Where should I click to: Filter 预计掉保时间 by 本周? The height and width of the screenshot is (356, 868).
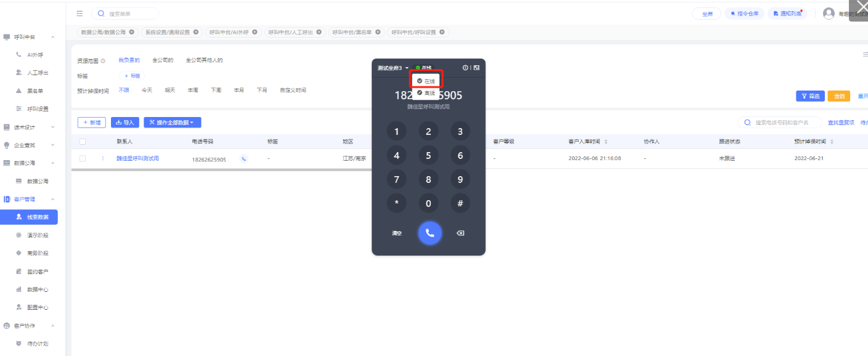click(x=193, y=90)
